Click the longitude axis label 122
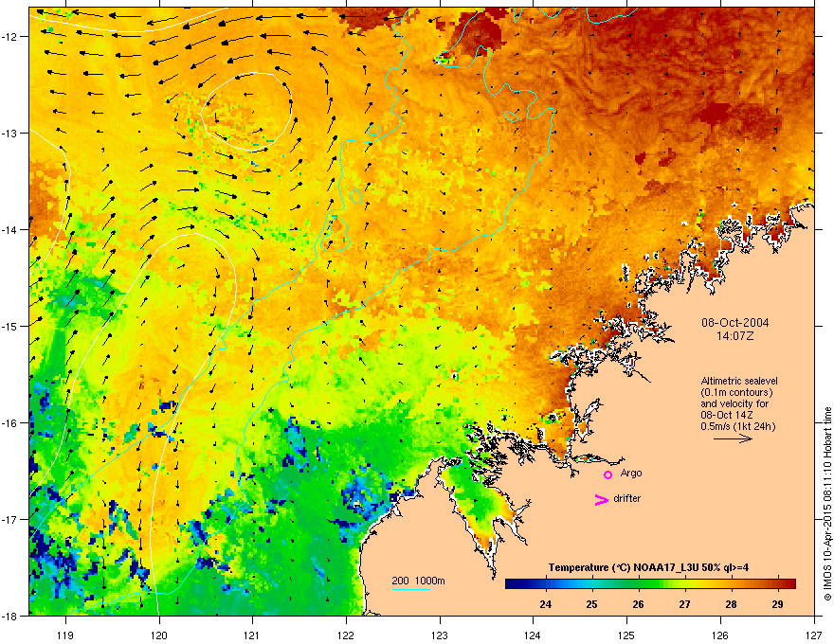Viewport: 834px width, 644px height. [x=346, y=635]
